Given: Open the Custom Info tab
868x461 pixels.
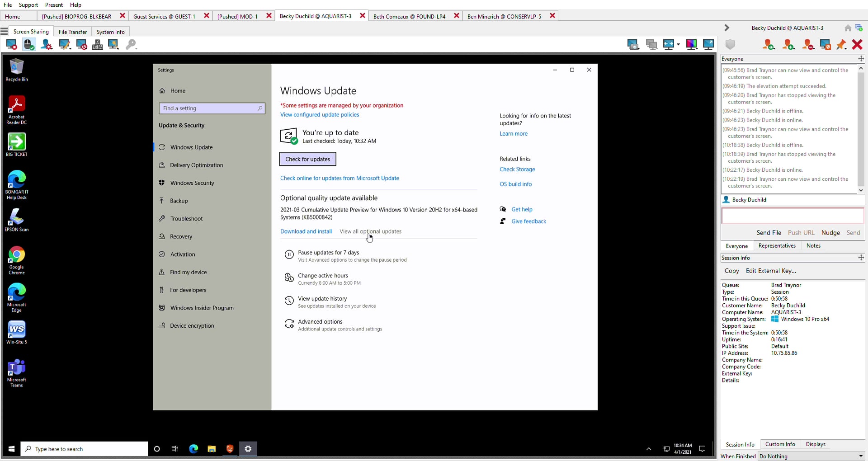Looking at the screenshot, I should (780, 444).
